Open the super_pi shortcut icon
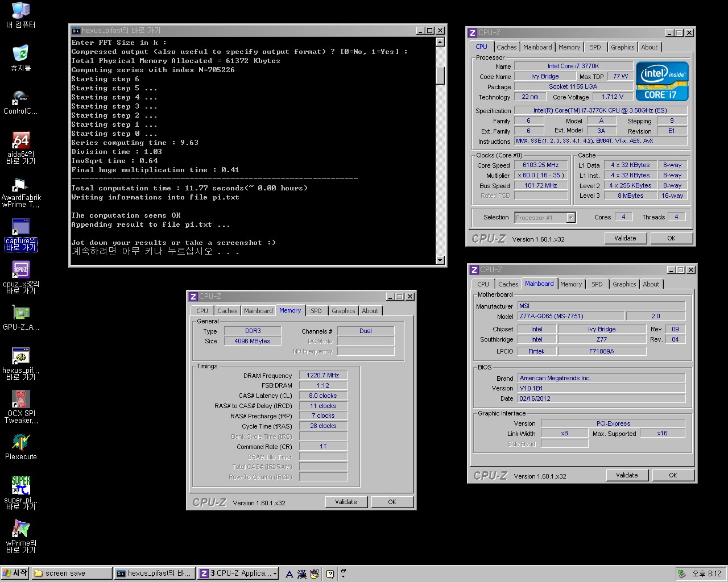The height and width of the screenshot is (582, 728). coord(21,487)
